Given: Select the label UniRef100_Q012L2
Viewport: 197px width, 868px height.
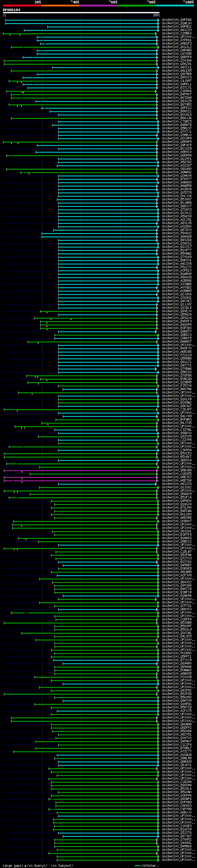Looking at the screenshot, I should 177,47.
